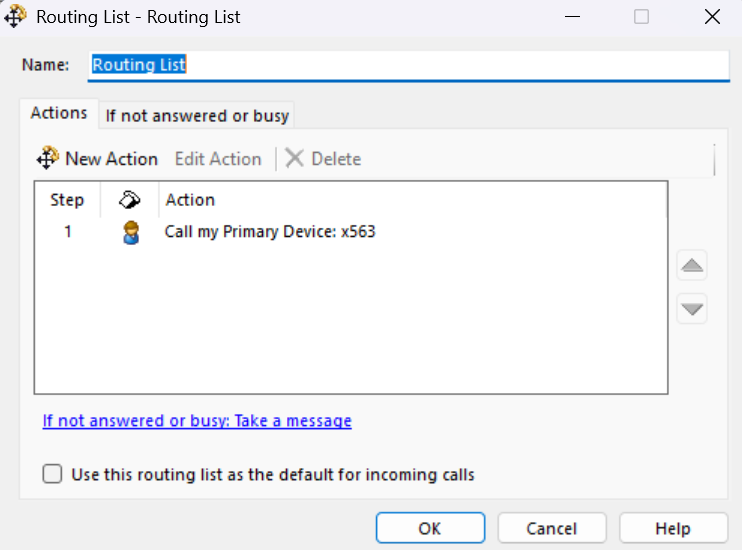Image resolution: width=742 pixels, height=550 pixels.
Task: Click the Primary Device user icon in step 1
Action: click(x=128, y=233)
